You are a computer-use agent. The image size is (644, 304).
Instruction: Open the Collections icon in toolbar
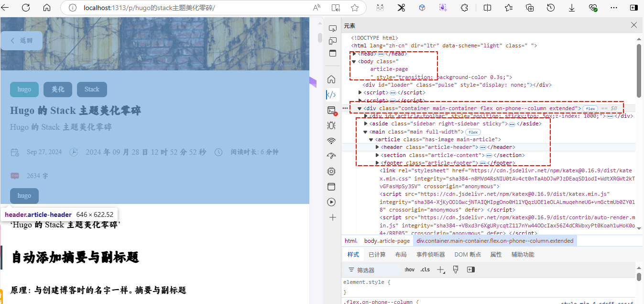pos(530,8)
